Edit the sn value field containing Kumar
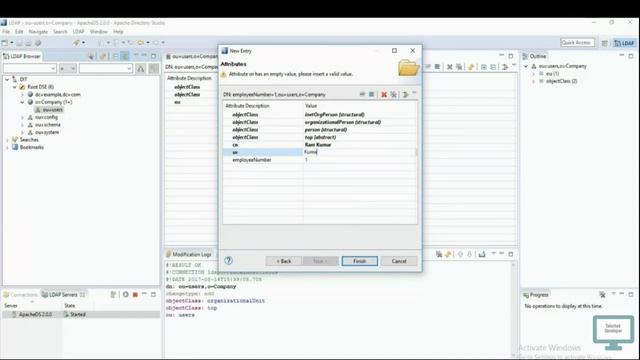This screenshot has width=640, height=360. [x=359, y=152]
